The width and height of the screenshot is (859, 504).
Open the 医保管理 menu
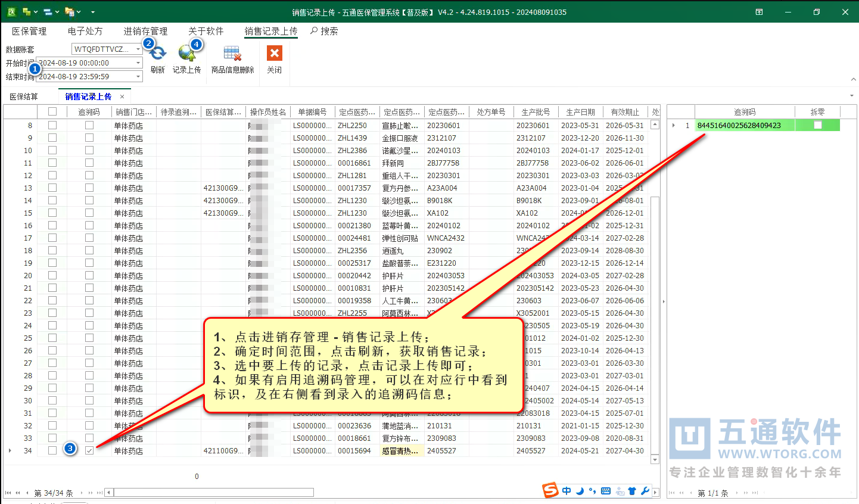[29, 31]
